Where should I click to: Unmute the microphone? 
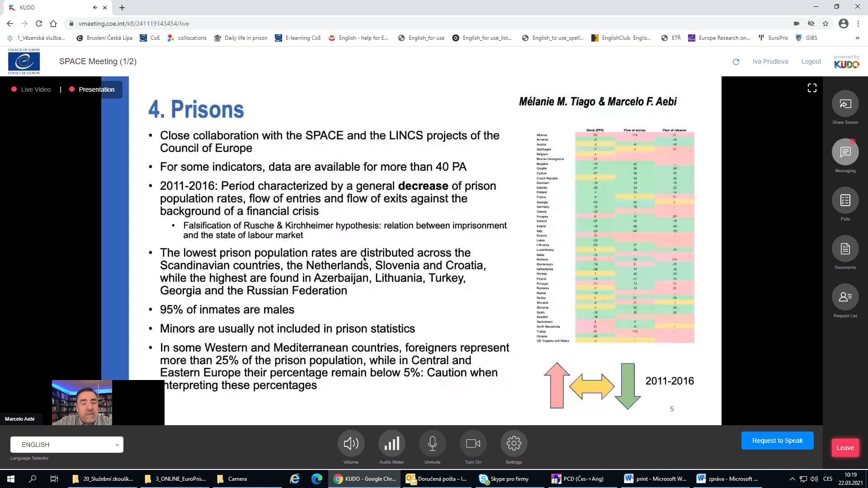click(x=432, y=443)
